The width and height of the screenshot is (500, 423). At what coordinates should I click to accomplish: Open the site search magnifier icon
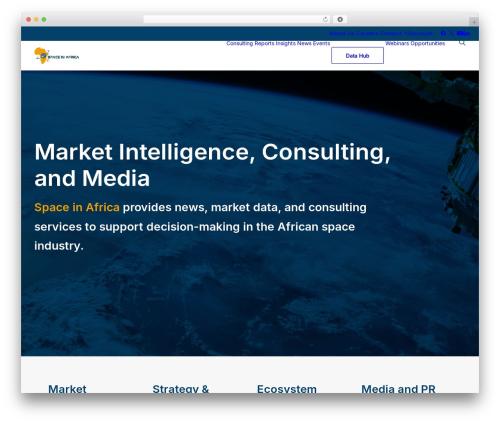tap(462, 43)
